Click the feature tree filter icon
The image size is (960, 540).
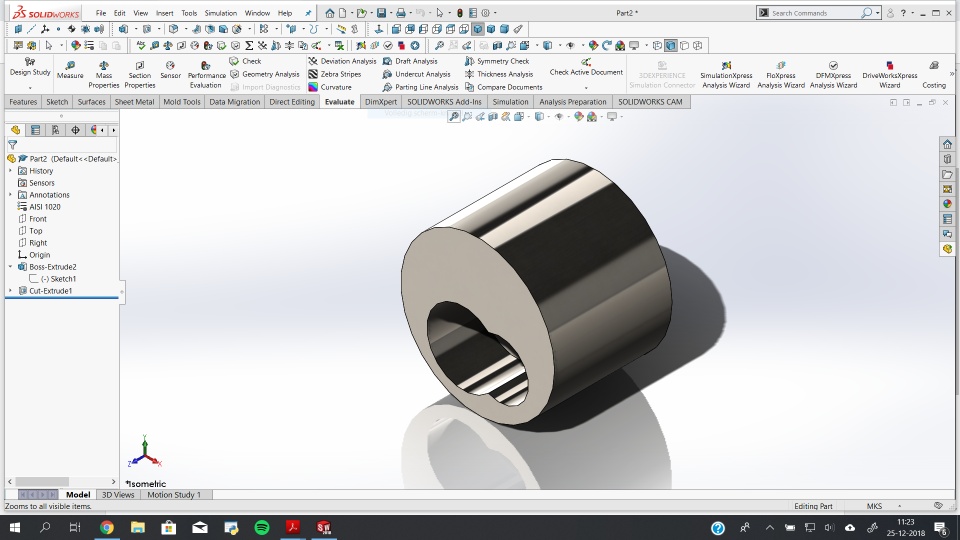(x=12, y=145)
